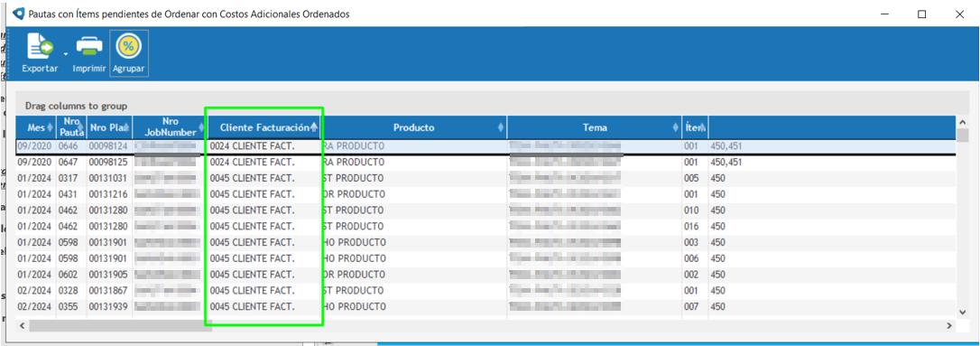
Task: Click plan number 00131216
Action: [x=107, y=194]
